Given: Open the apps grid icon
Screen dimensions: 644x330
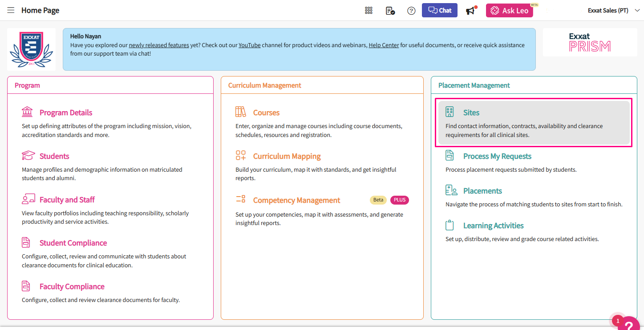Looking at the screenshot, I should (369, 11).
